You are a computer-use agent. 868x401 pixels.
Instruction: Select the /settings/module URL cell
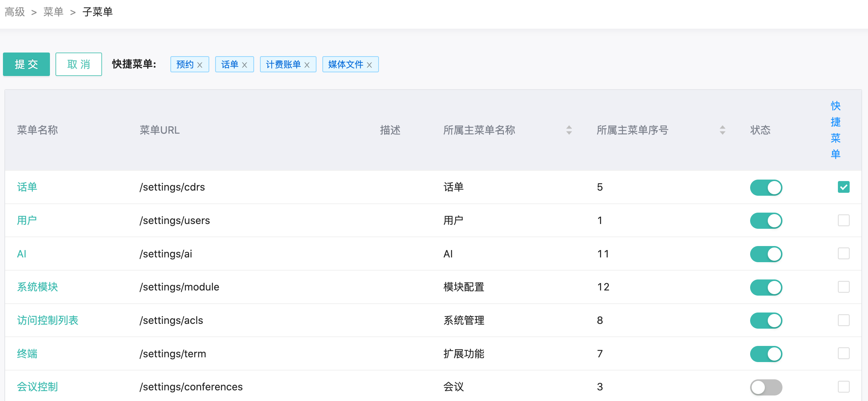click(180, 287)
